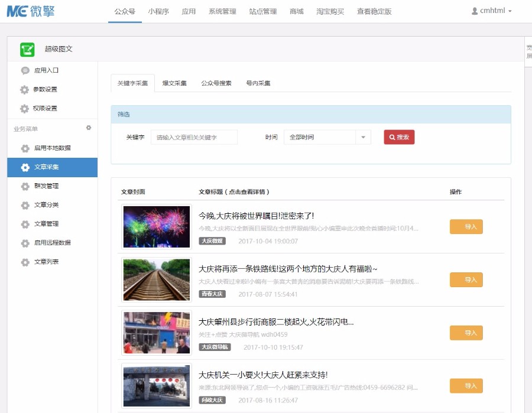Open the 淘宝购买 top menu
Screen dimensions: 532x413
coord(330,12)
